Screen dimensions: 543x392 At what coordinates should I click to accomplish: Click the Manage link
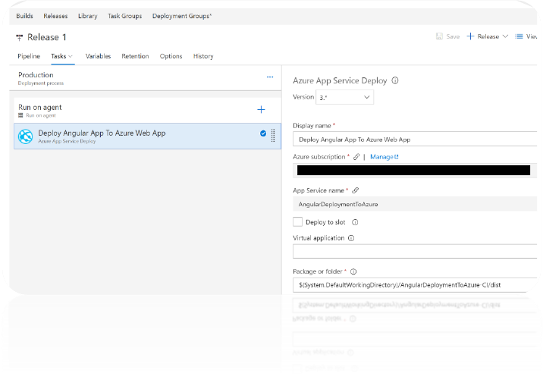coord(384,157)
